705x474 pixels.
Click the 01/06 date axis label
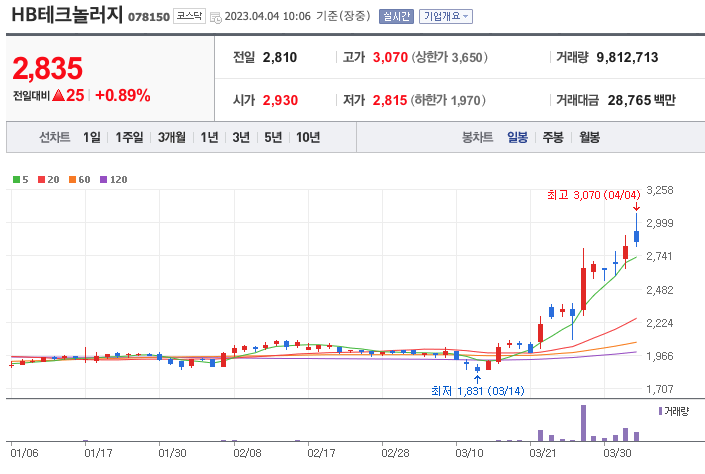coord(24,453)
